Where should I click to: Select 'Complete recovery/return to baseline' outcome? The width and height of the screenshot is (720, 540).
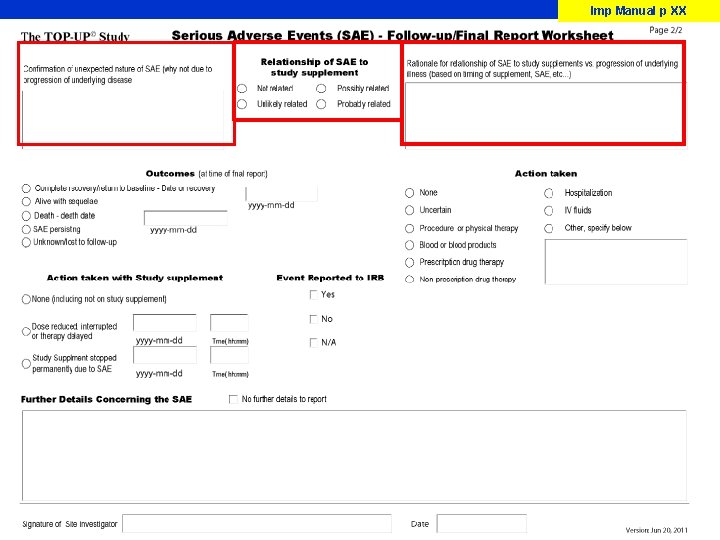pyautogui.click(x=26, y=188)
